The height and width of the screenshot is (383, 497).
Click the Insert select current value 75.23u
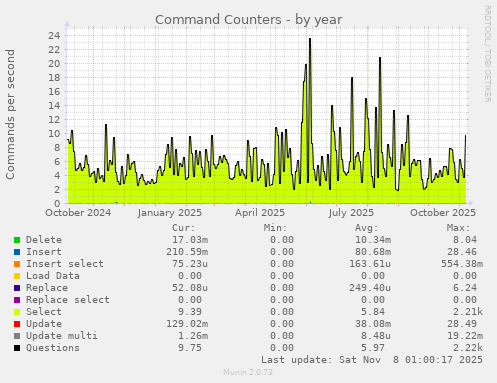(190, 264)
